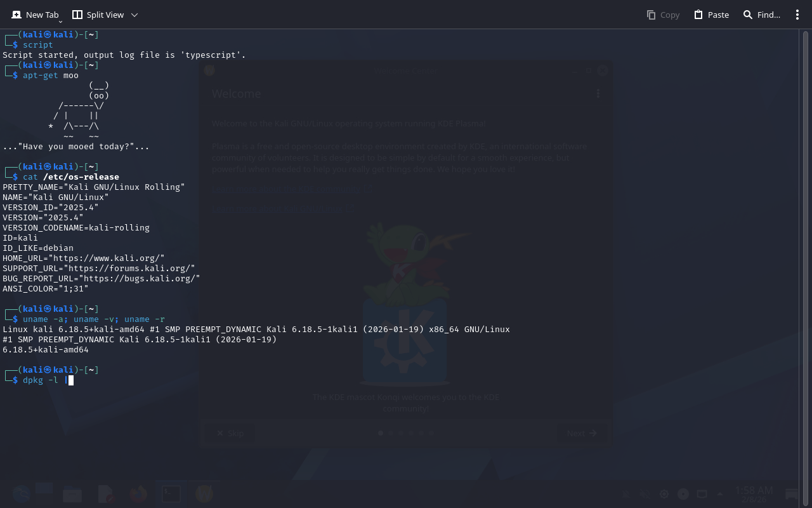Click the 'cat /etc/os-release' command
The height and width of the screenshot is (508, 812).
click(71, 177)
